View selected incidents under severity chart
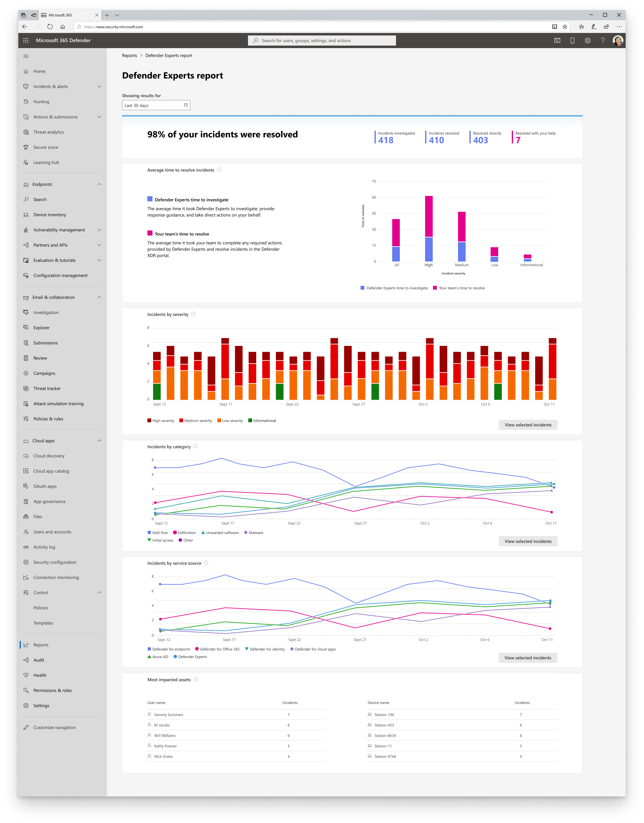The height and width of the screenshot is (823, 644). point(528,424)
